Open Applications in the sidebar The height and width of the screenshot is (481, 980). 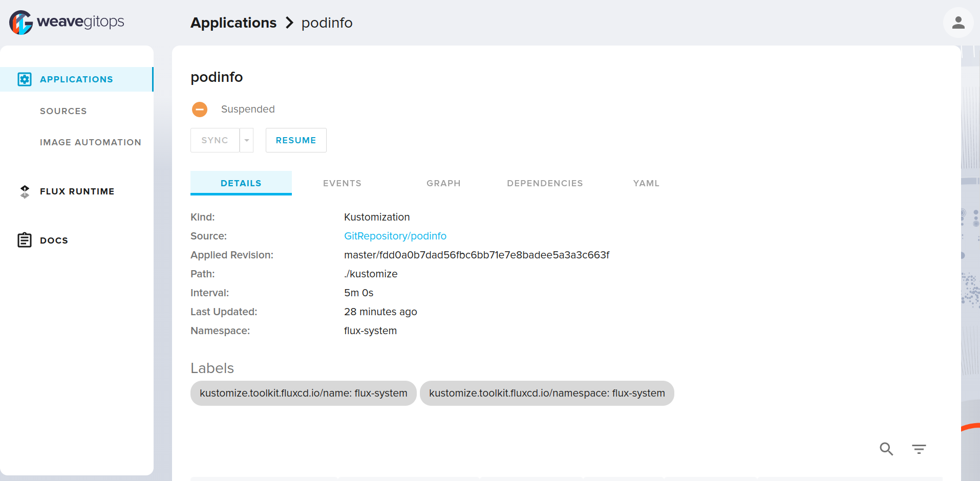click(76, 79)
